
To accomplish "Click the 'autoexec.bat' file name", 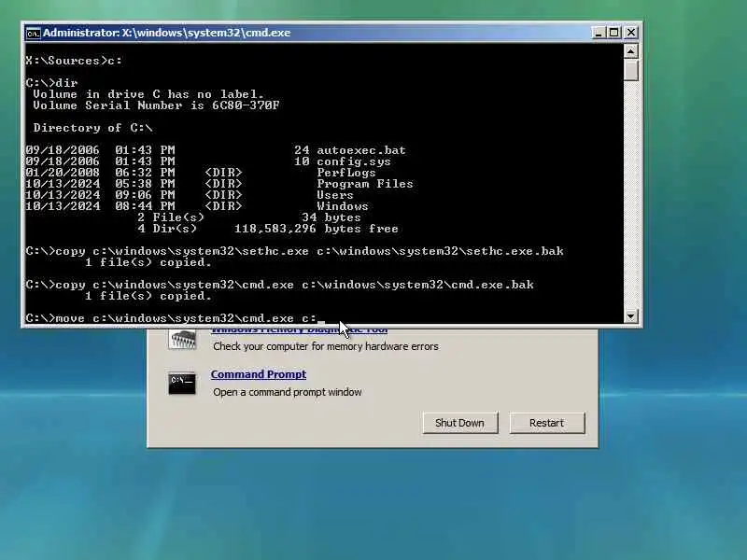I will 361,150.
